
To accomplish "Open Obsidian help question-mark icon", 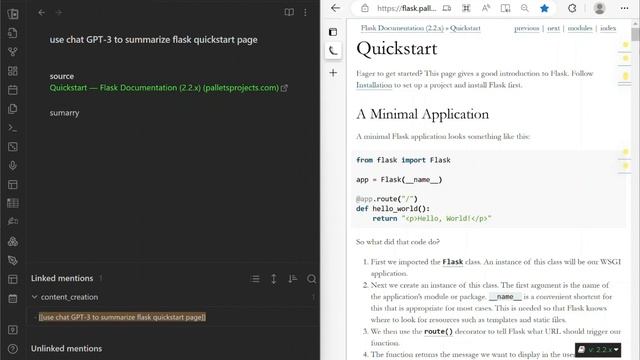I will [x=13, y=349].
